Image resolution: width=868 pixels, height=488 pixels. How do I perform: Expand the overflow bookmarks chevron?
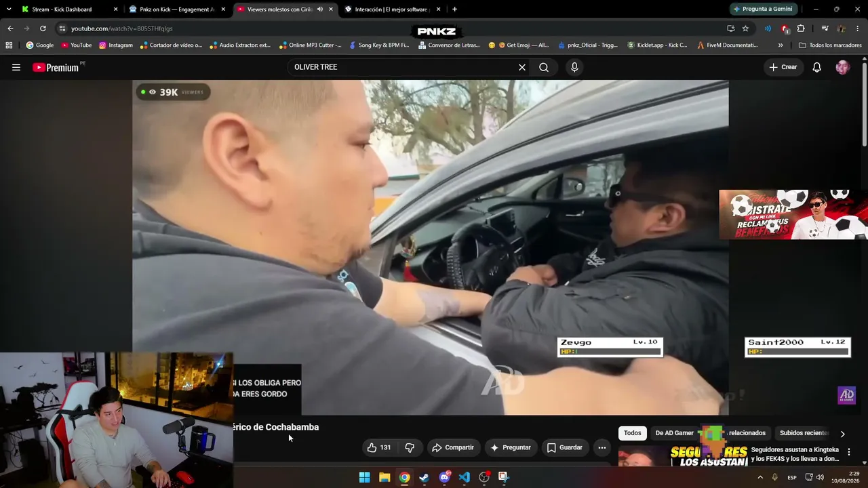(x=781, y=45)
